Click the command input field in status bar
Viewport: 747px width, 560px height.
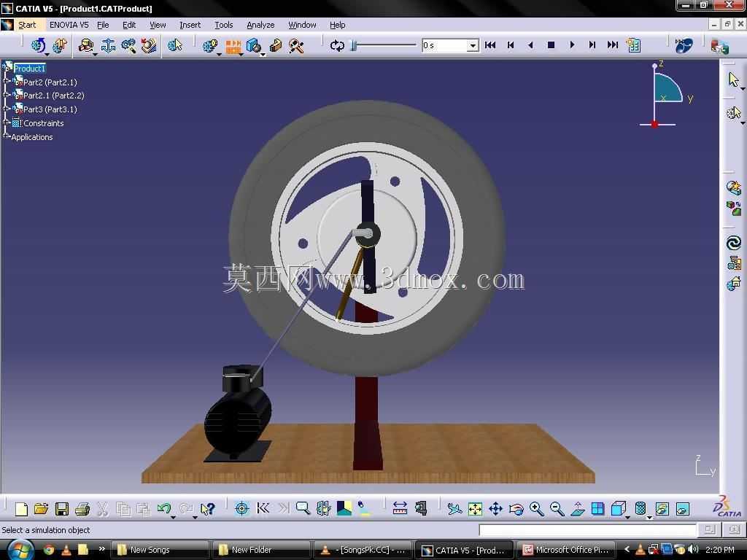click(588, 529)
